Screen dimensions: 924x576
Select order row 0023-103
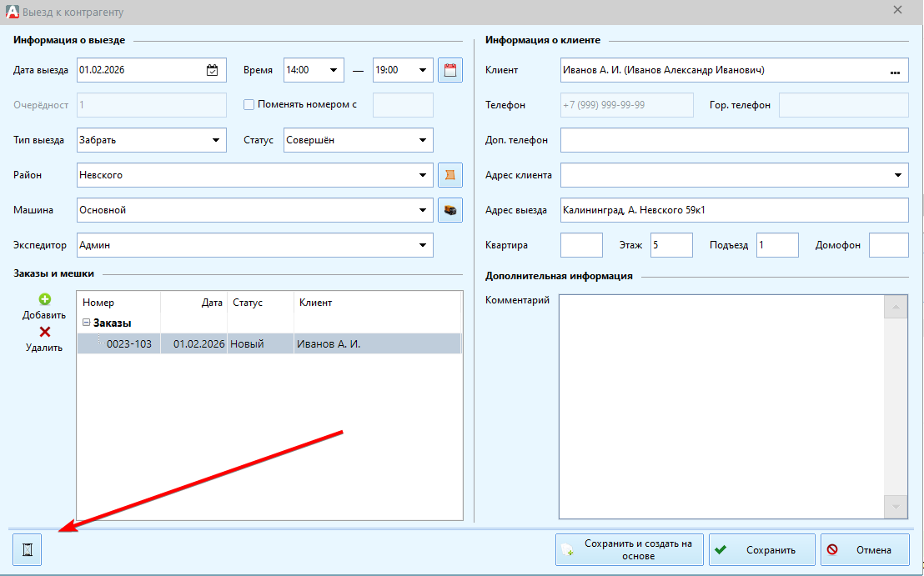[x=269, y=344]
